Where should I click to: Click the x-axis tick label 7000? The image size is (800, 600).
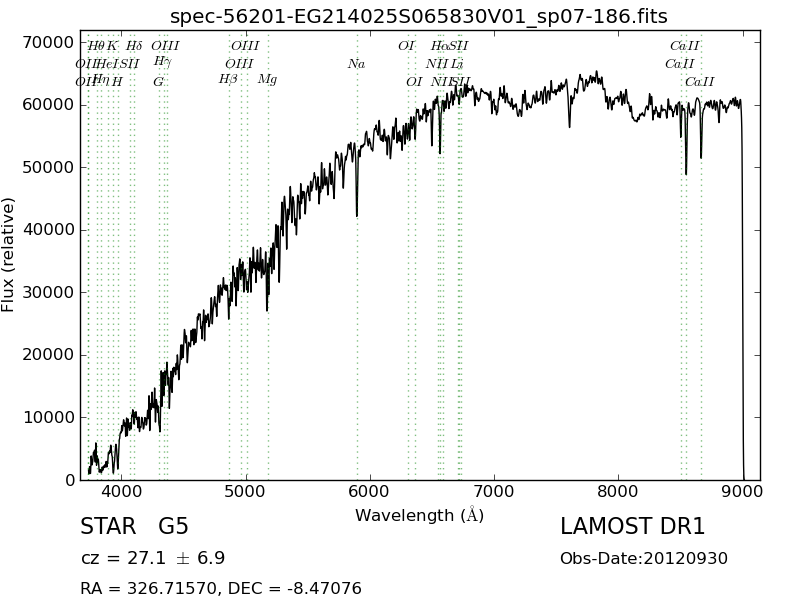(x=494, y=492)
